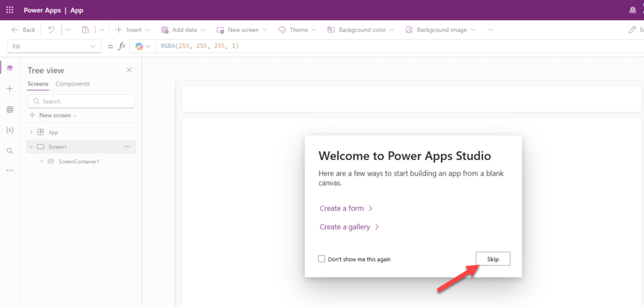Click the Tree view Search field
Image resolution: width=644 pixels, height=307 pixels.
click(81, 101)
